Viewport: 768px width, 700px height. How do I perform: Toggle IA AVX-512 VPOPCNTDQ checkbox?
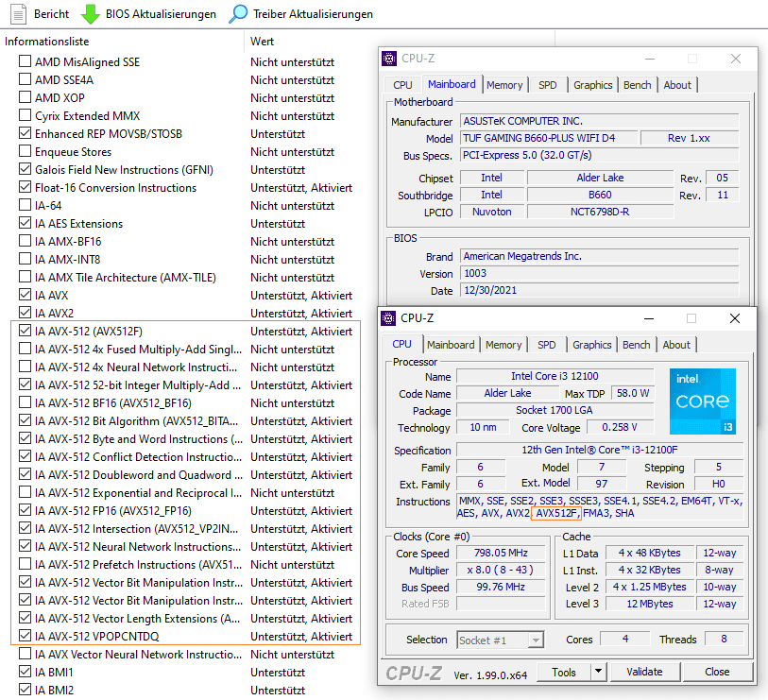(x=25, y=636)
